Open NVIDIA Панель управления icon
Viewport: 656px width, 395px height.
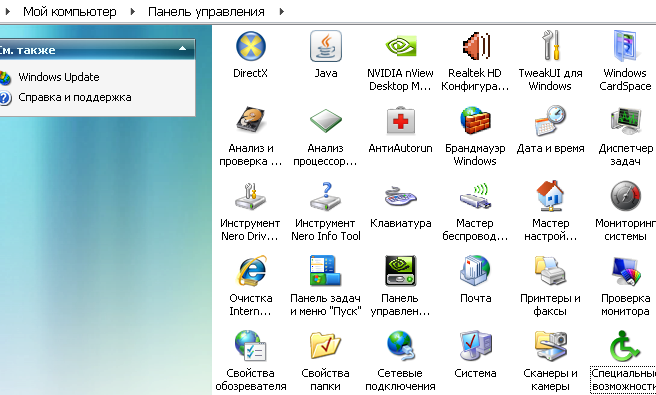pyautogui.click(x=400, y=271)
